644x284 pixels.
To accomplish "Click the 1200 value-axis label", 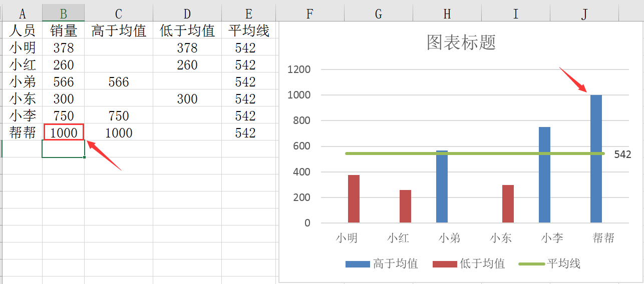I will (299, 69).
